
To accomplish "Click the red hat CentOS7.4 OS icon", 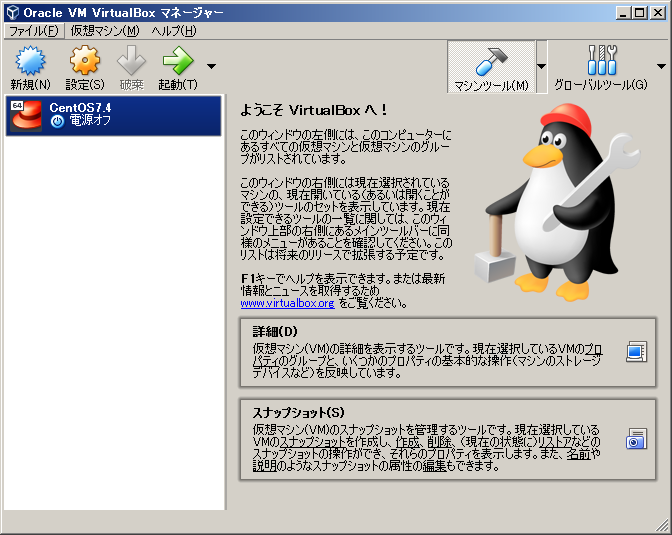I will pos(26,116).
